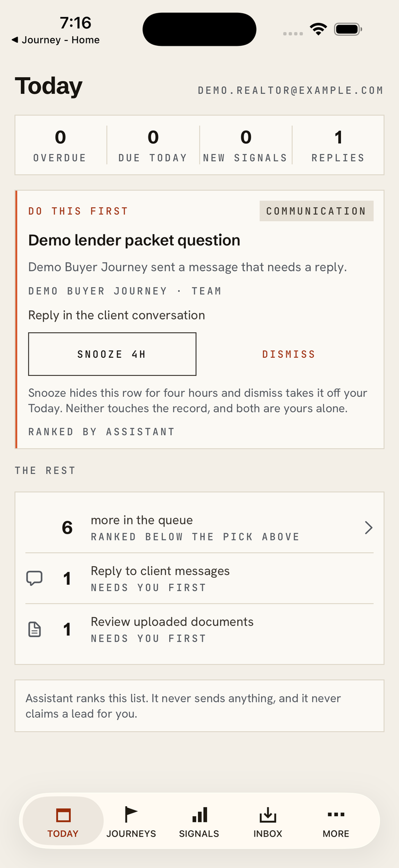Open the Review uploaded documents row
399x868 pixels.
coord(199,629)
